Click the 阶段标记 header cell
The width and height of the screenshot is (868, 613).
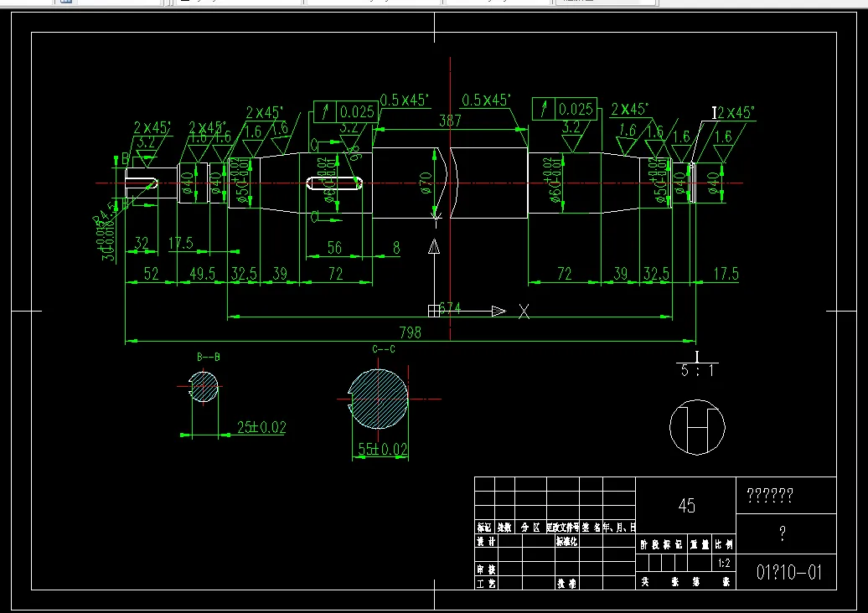click(662, 544)
